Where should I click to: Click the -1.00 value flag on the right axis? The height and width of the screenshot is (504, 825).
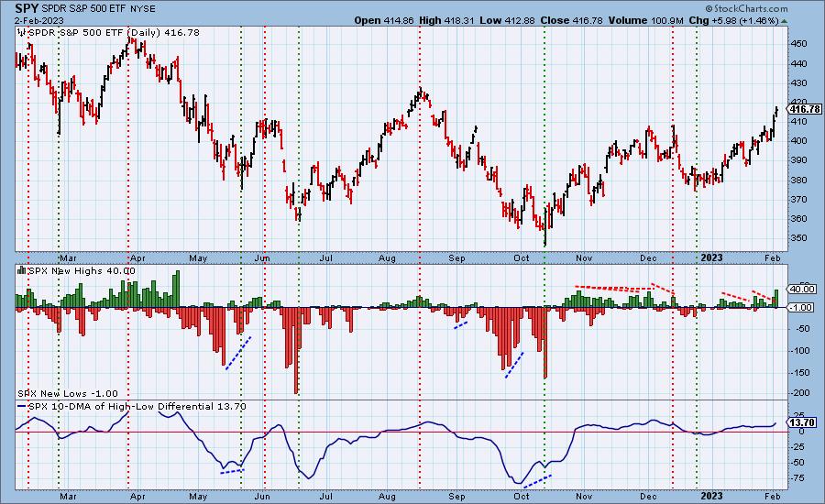801,307
